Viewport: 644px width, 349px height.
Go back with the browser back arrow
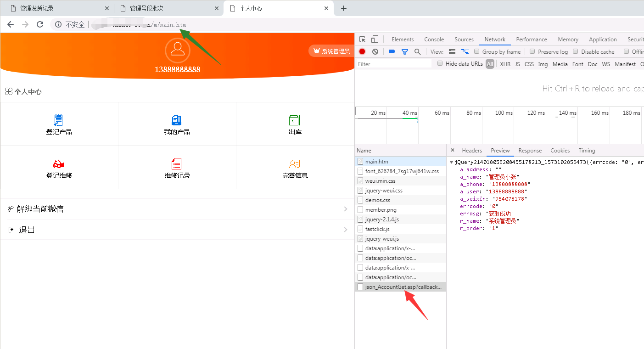pyautogui.click(x=11, y=24)
